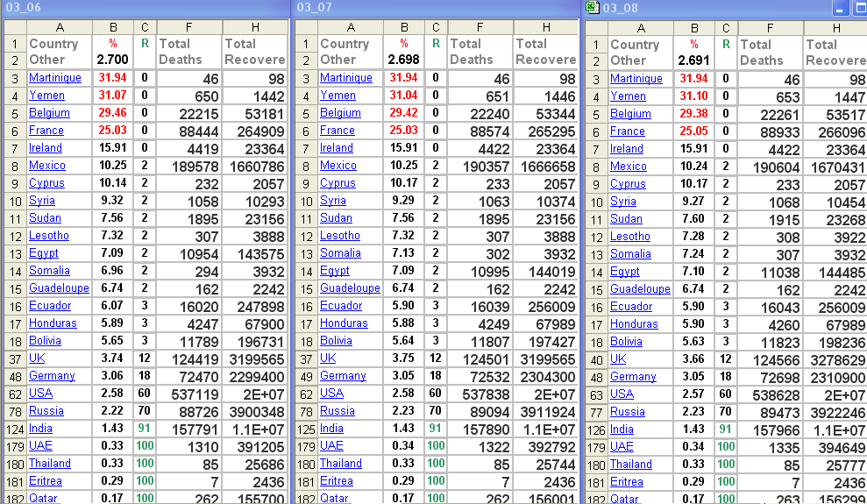Screen dimensions: 867x504
Task: Open the Yemen link in window 03_07
Action: (338, 96)
